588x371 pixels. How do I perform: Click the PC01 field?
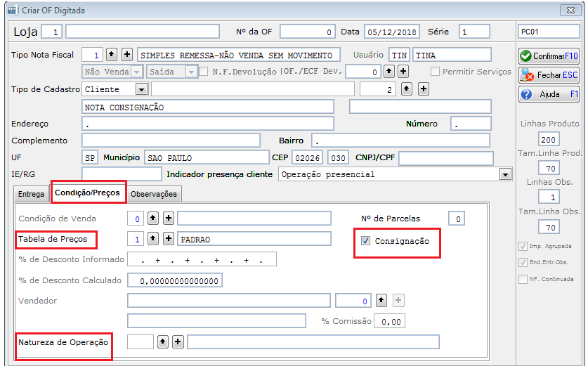(549, 32)
